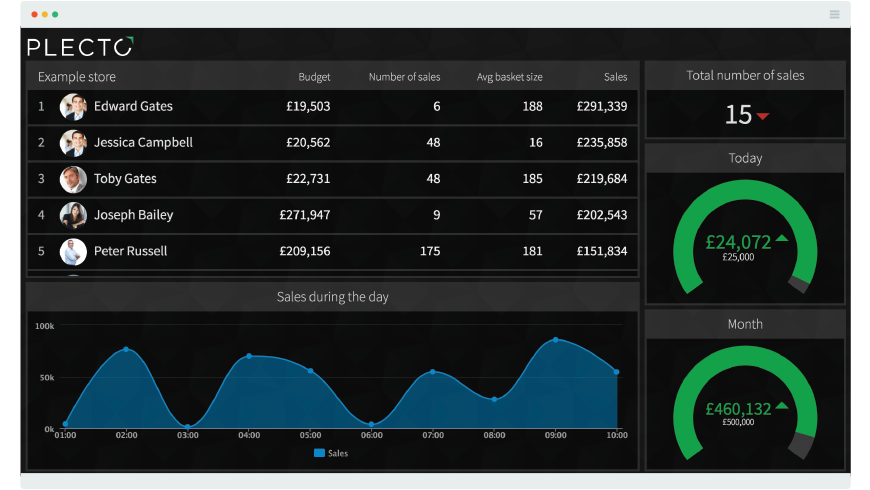Click green up arrow next to £24,072

tap(782, 238)
